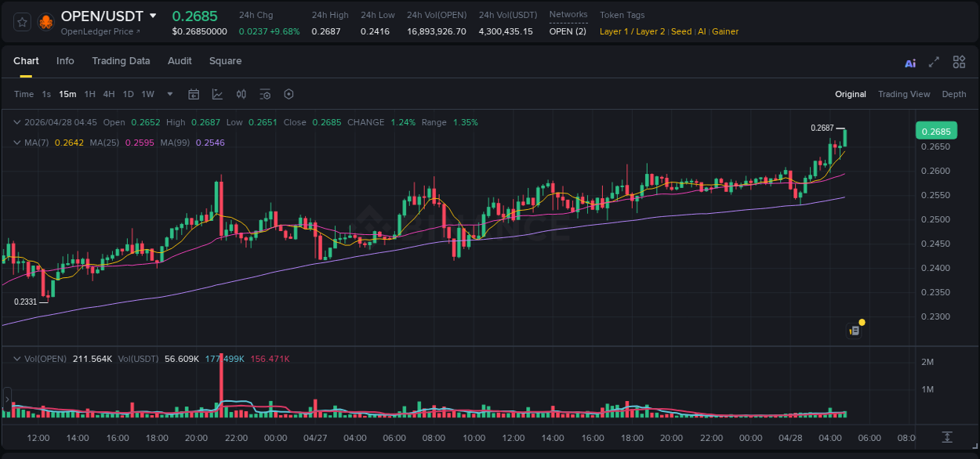Change candlestick chart style icon
Screen dimensions: 980x459
[241, 95]
